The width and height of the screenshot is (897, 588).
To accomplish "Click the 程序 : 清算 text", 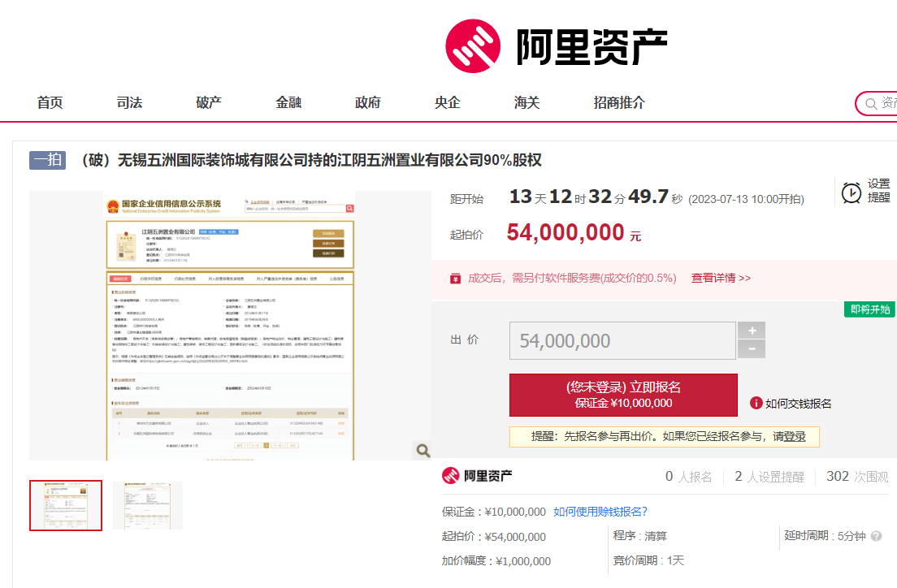I will (640, 536).
